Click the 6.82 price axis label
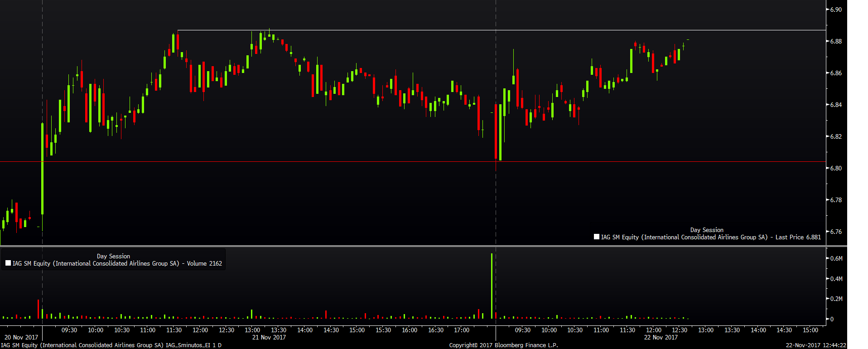 (836, 136)
